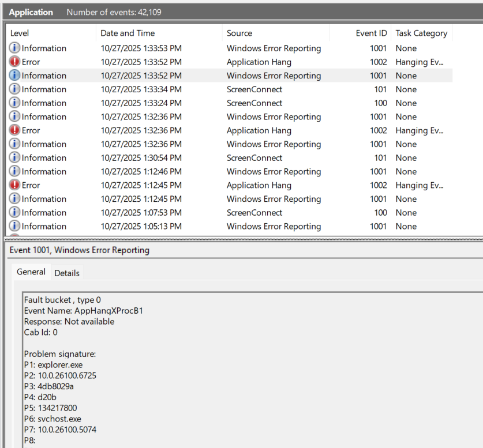Click the Information icon on the ScreenConnect event at 1:33:34 PM
Viewport: 483px width, 448px height.
coord(14,89)
